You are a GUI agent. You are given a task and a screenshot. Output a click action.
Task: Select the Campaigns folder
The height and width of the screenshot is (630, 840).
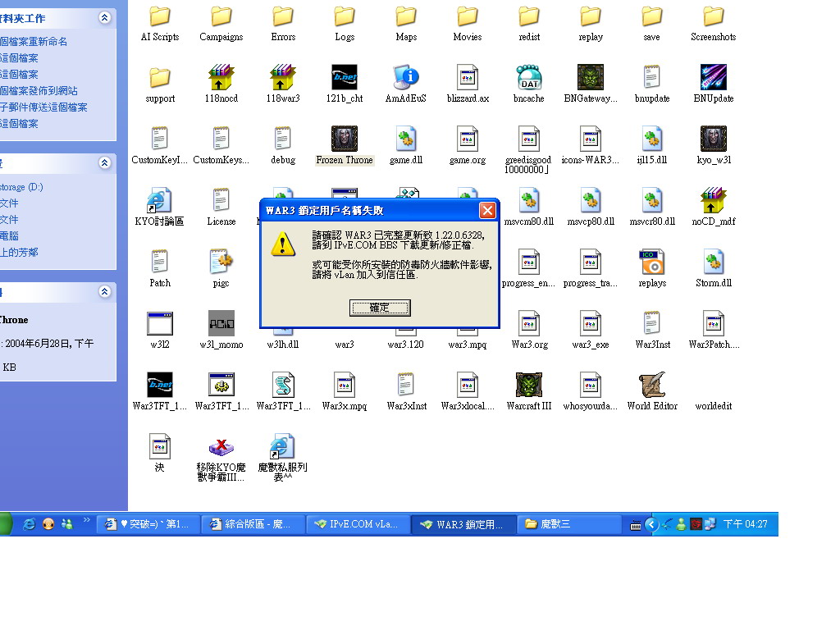[x=221, y=16]
